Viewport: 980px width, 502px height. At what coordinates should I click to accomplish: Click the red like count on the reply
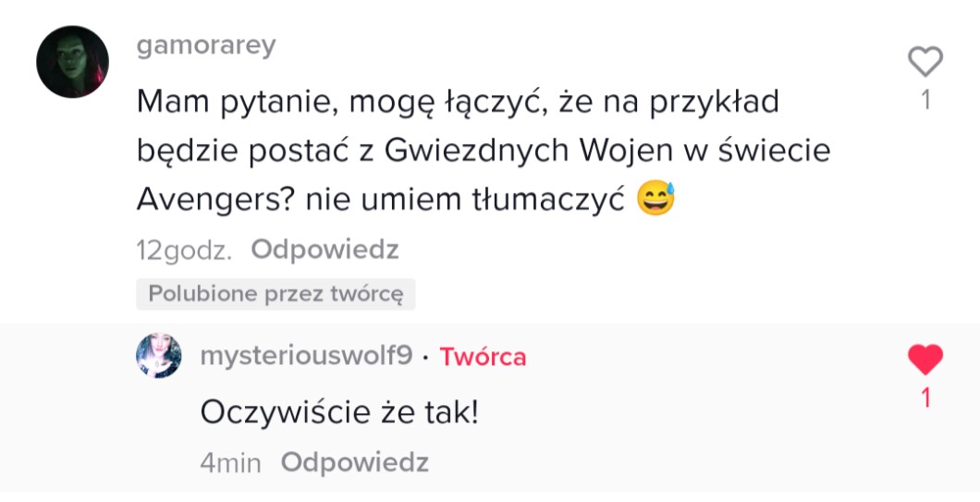pyautogui.click(x=925, y=398)
